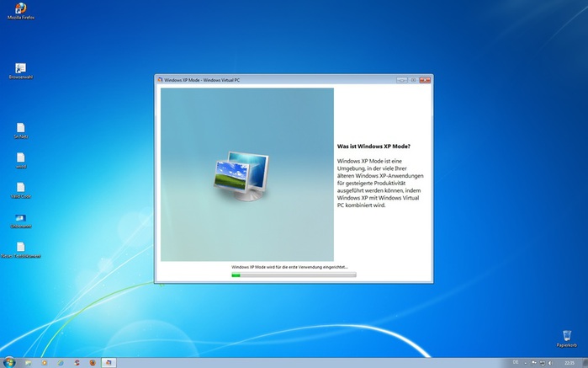Image resolution: width=588 pixels, height=368 pixels.
Task: Click the 'Windows XP Mode - Windows Virtual PC' title text
Action: (x=202, y=80)
